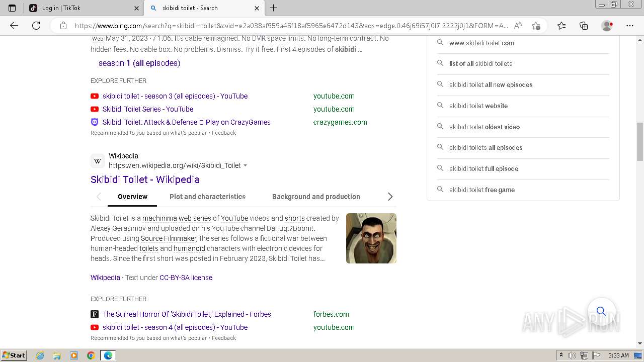Viewport: 644px width, 362px height.
Task: Search suggestion www.skibidi toilet.com
Action: click(481, 43)
